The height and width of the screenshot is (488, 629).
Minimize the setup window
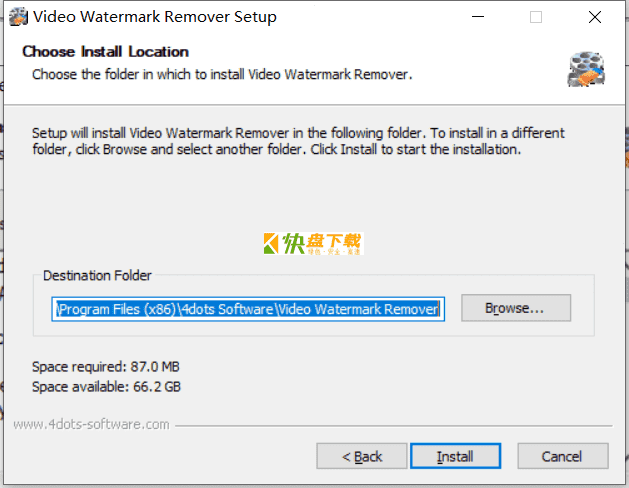pos(478,17)
